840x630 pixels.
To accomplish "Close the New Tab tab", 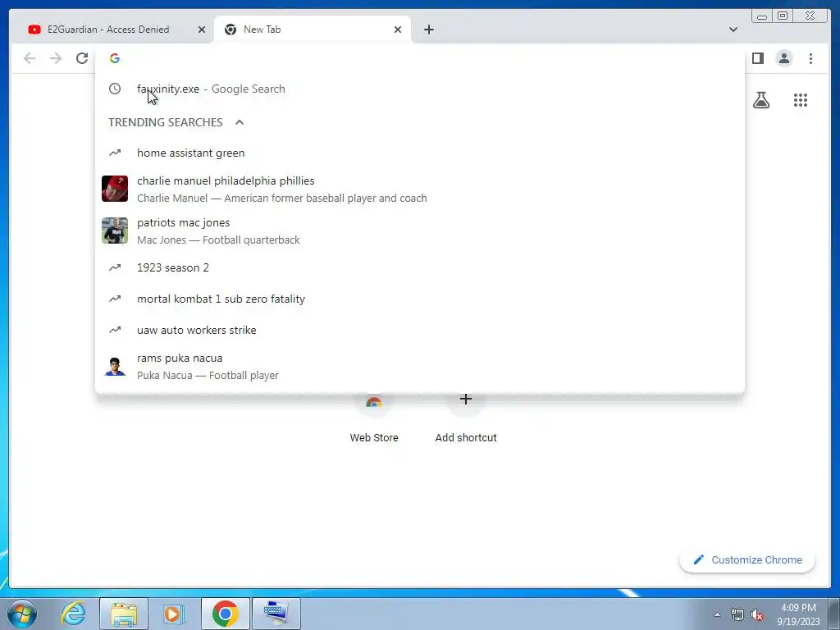I will point(398,30).
